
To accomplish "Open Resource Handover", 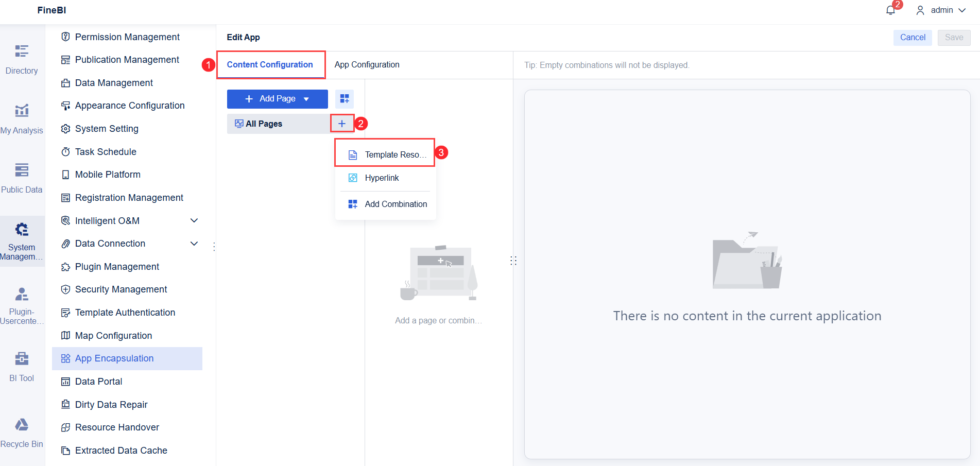I will (x=127, y=427).
